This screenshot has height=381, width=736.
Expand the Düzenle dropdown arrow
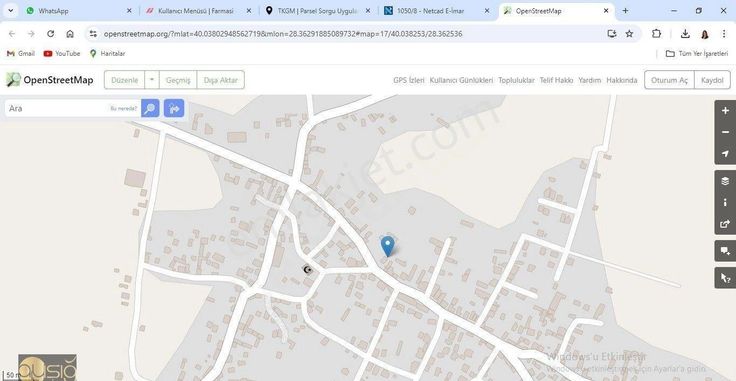(152, 80)
